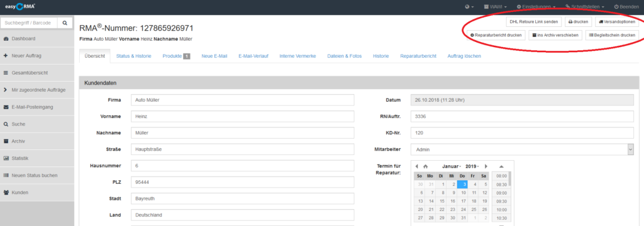644x226 pixels.
Task: Click DHL Retoure Link senden button
Action: [533, 22]
